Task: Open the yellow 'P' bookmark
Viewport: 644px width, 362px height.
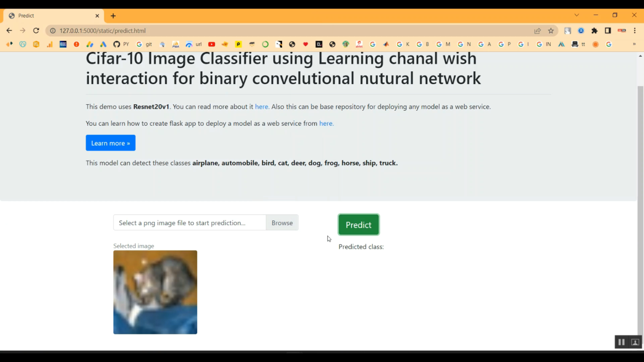Action: click(x=238, y=44)
